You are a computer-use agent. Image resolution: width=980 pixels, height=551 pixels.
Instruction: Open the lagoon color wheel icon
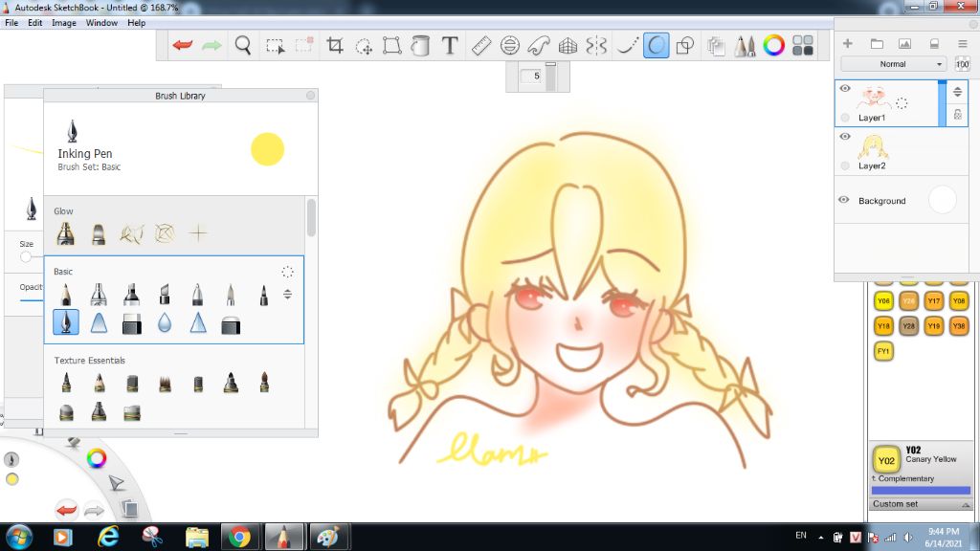(97, 459)
